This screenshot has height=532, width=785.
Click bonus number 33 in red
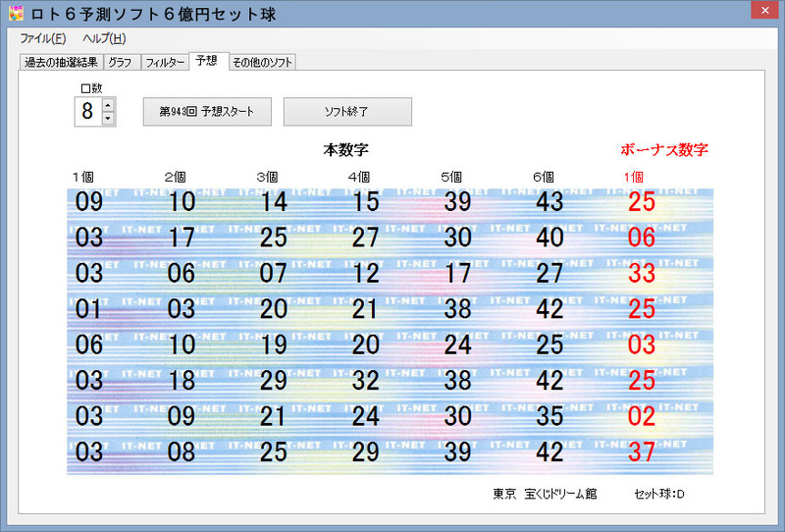(x=642, y=274)
